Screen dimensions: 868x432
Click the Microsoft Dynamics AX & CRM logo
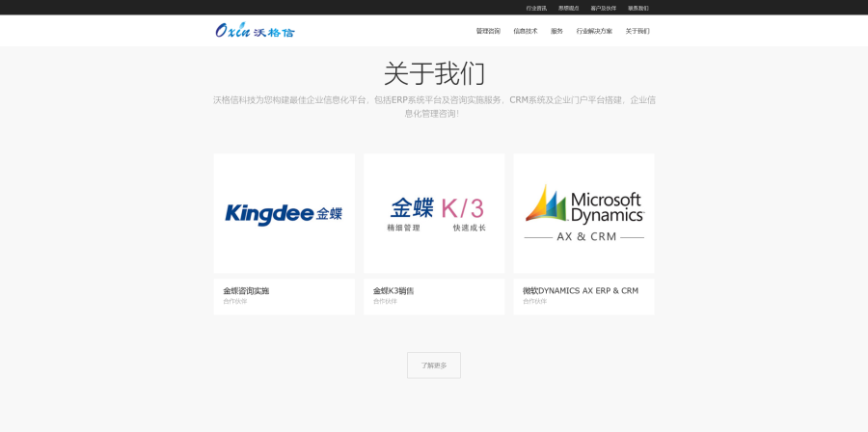coord(583,213)
